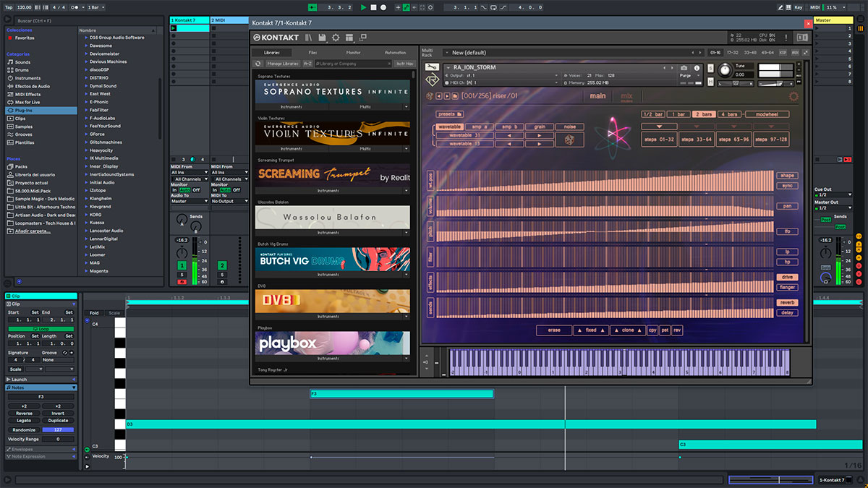Click the Manage Libraries button
Screen dimensions: 868x488
pos(283,64)
